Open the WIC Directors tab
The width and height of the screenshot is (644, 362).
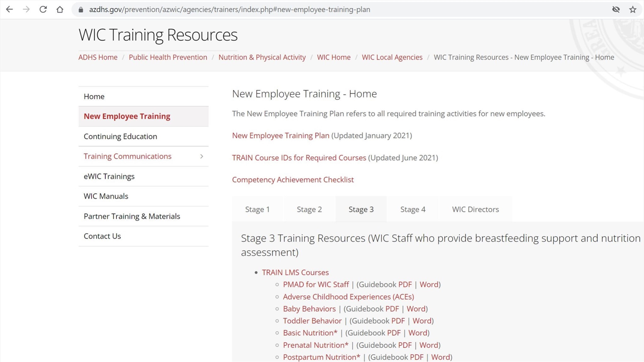tap(475, 209)
